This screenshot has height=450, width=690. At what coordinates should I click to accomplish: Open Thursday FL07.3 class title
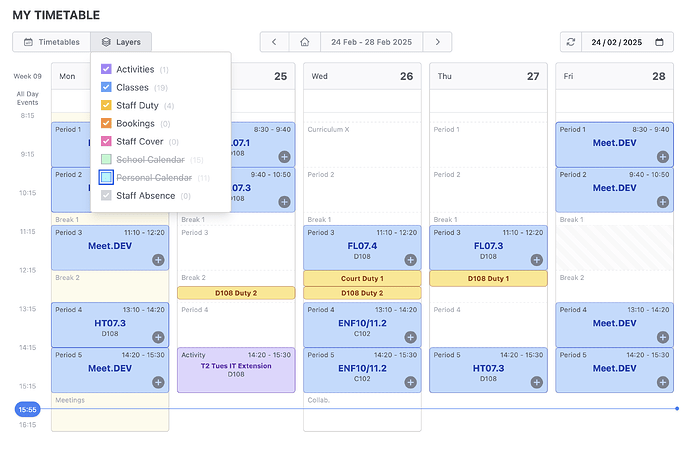point(488,246)
